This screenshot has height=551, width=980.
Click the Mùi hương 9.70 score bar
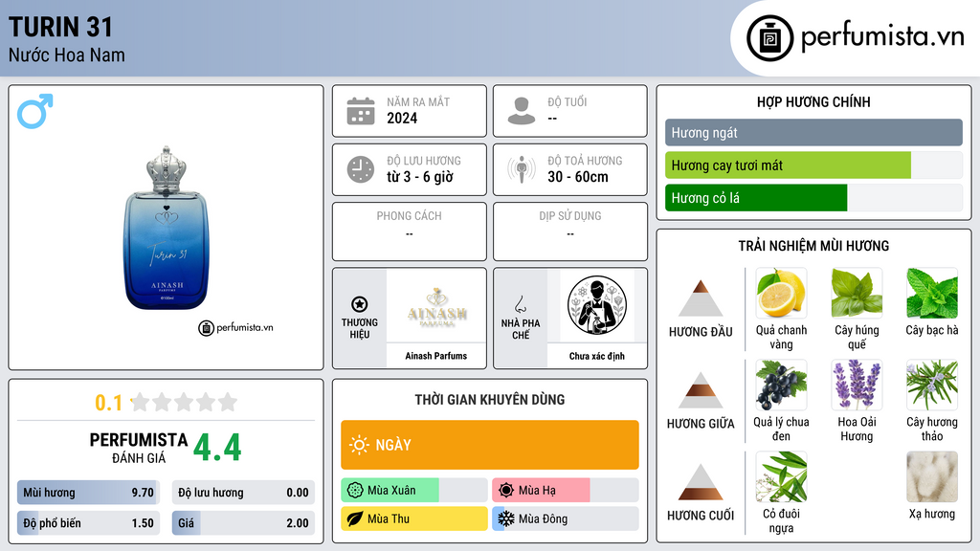[x=88, y=493]
